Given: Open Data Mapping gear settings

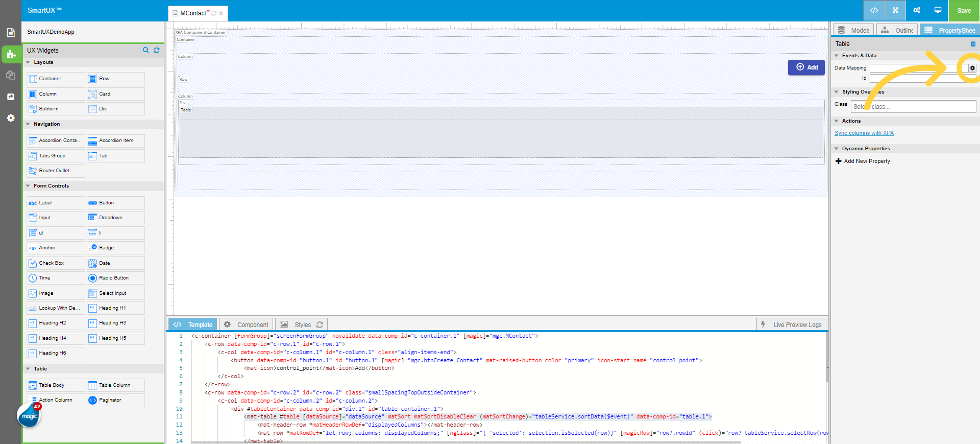Looking at the screenshot, I should pyautogui.click(x=972, y=68).
